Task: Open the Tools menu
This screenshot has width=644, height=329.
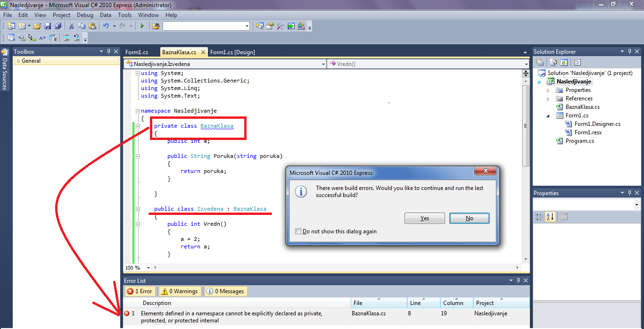Action: click(x=125, y=15)
